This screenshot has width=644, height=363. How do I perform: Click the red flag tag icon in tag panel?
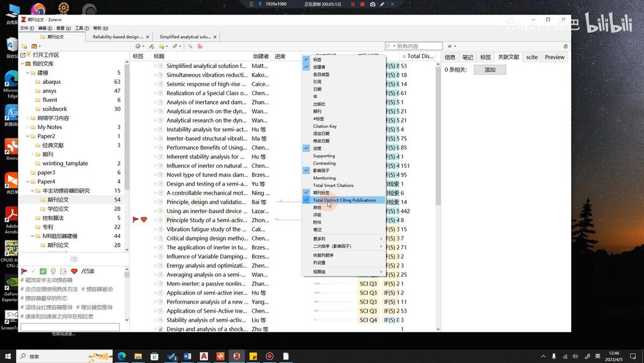pyautogui.click(x=24, y=272)
